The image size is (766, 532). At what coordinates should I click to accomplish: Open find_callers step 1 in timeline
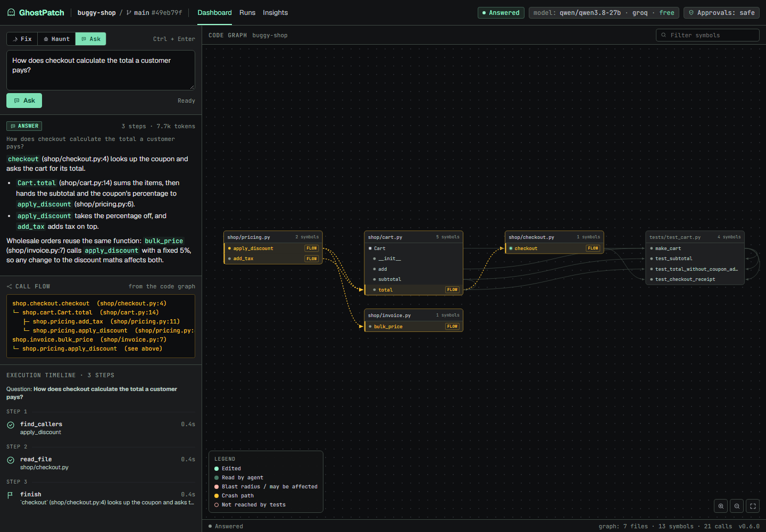(x=101, y=428)
